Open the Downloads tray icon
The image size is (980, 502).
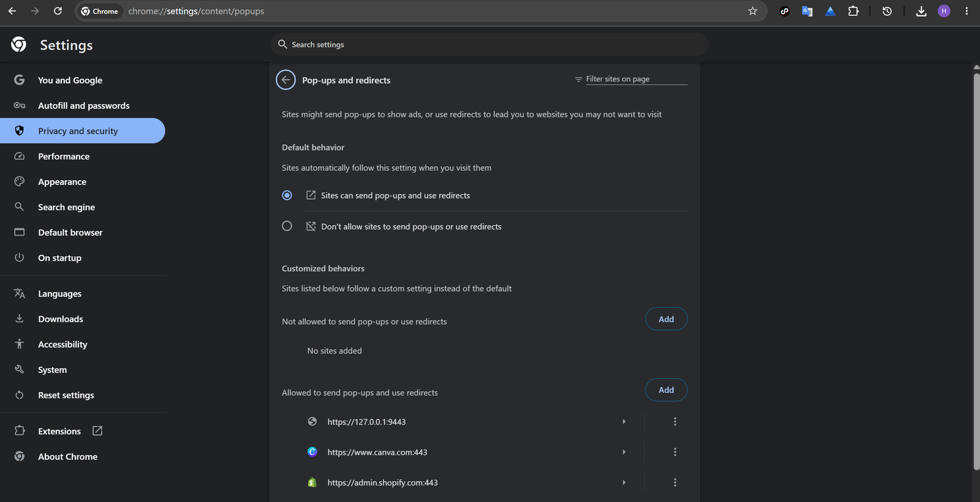pos(921,11)
